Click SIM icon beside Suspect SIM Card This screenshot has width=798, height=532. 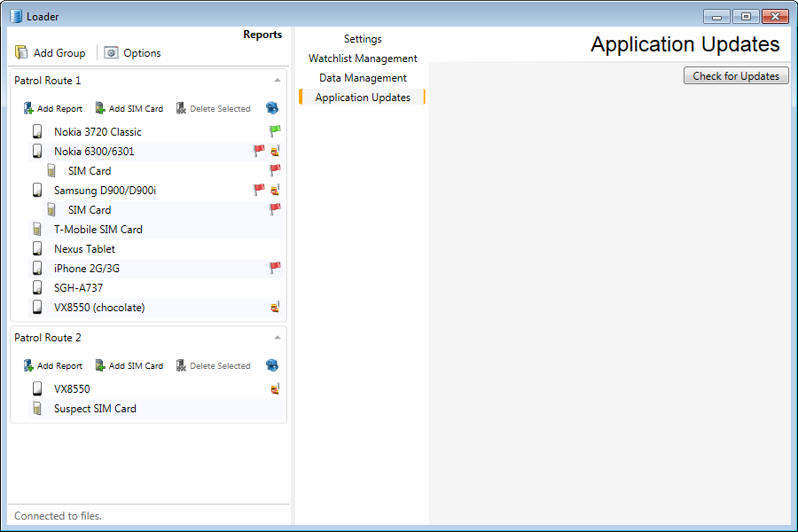point(37,408)
